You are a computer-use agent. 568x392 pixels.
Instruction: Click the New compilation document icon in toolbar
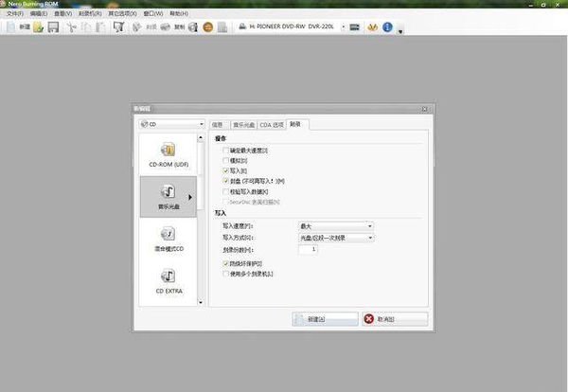click(x=10, y=27)
